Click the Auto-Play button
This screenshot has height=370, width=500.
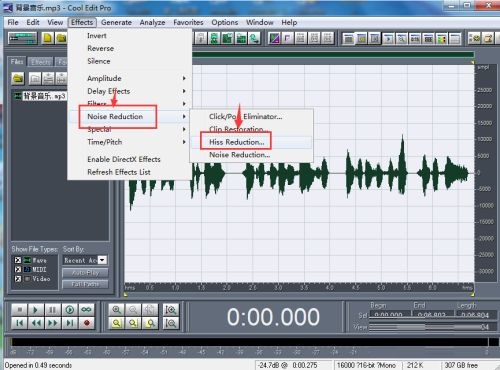(85, 273)
